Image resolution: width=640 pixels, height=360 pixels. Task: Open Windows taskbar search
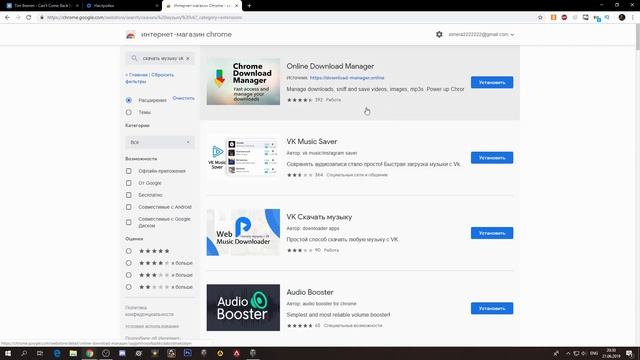[24, 353]
